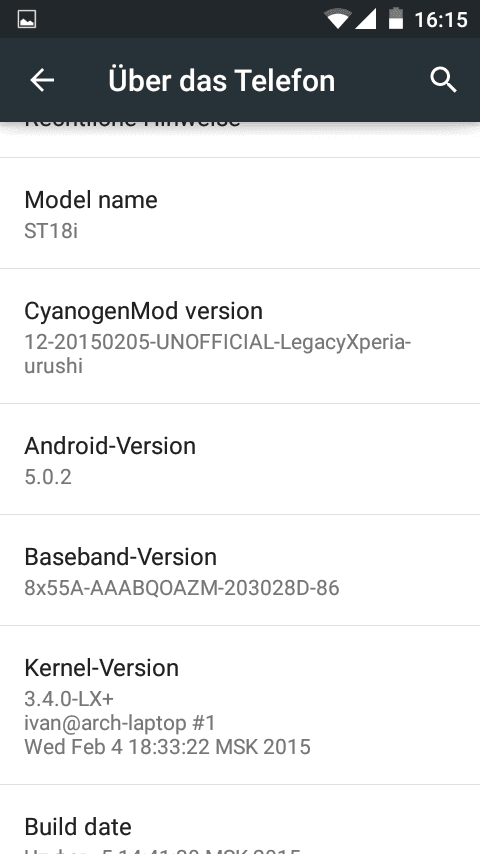Open the CyanogenMod version entry
The image size is (480, 854).
(x=240, y=336)
